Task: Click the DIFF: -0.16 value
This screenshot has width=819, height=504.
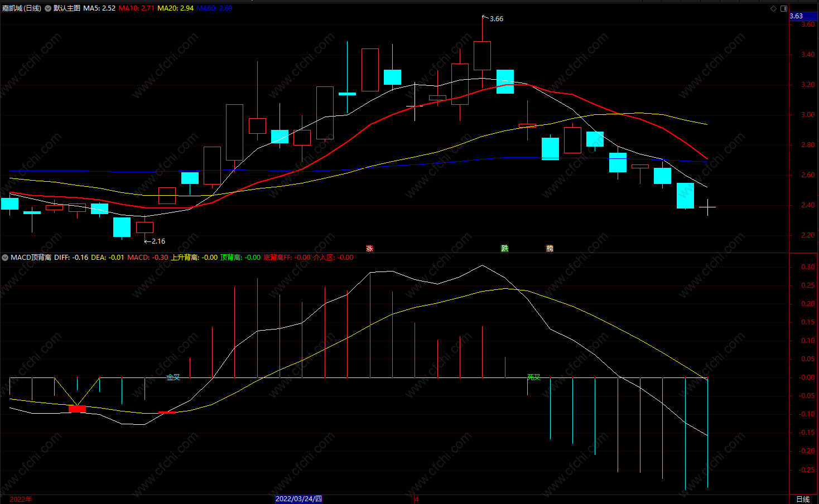Action: (71, 258)
